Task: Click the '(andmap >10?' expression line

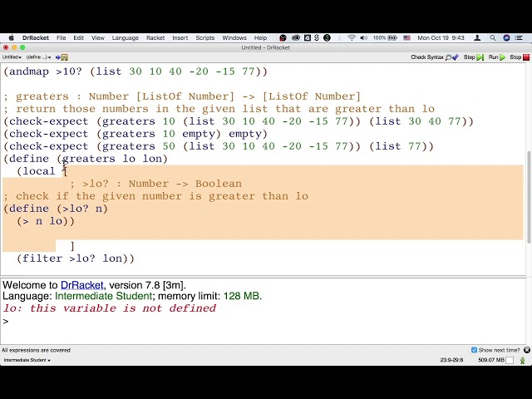Action: click(x=135, y=71)
